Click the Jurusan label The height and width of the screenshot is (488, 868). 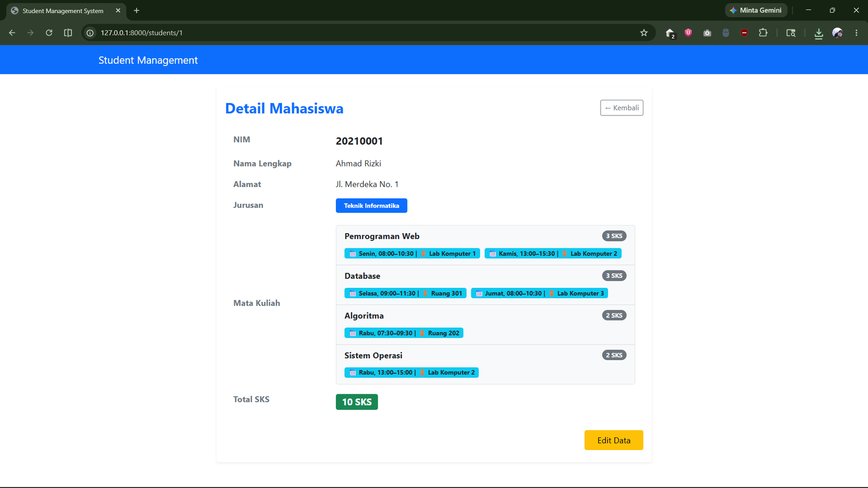(248, 205)
